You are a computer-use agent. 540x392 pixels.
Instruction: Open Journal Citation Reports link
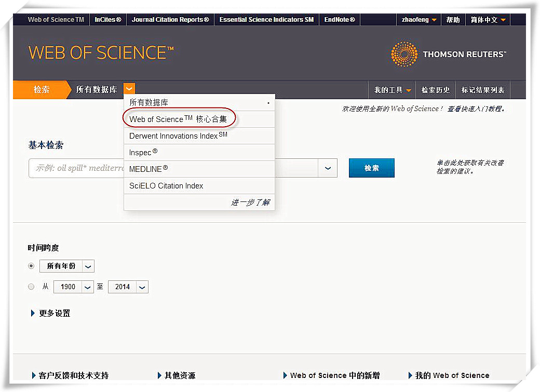170,20
